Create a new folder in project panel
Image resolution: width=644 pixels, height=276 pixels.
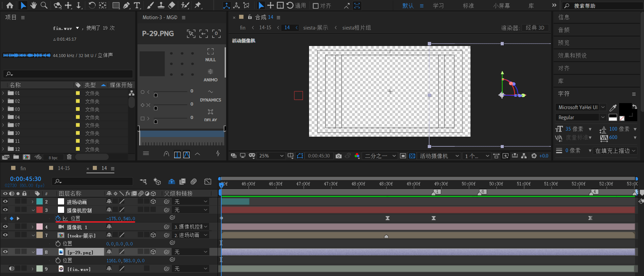click(16, 157)
